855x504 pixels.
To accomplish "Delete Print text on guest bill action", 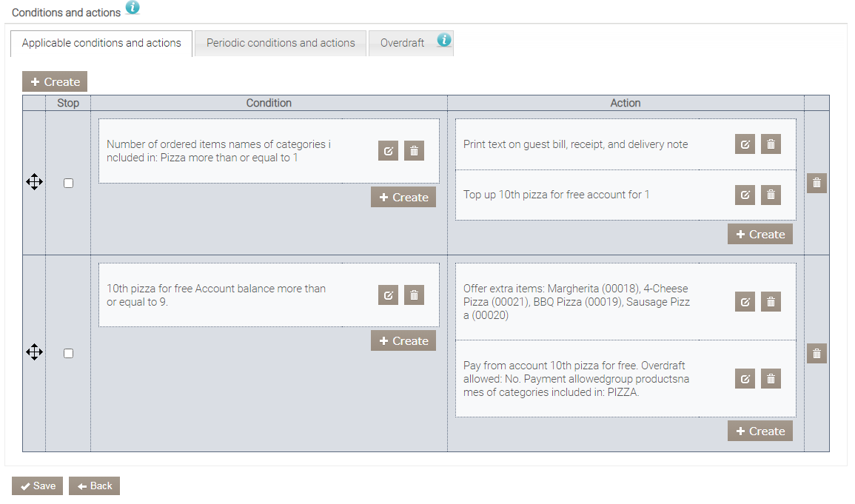I will click(771, 144).
